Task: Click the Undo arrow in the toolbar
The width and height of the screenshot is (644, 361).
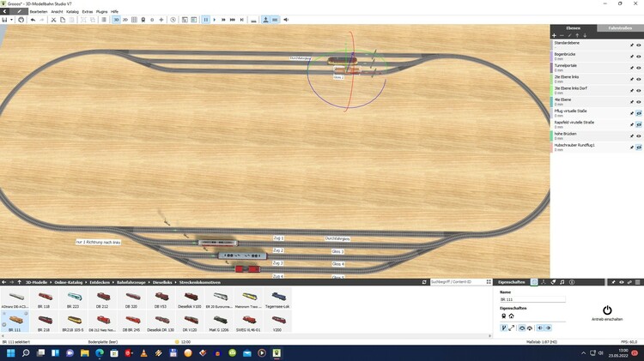Action: [x=33, y=20]
